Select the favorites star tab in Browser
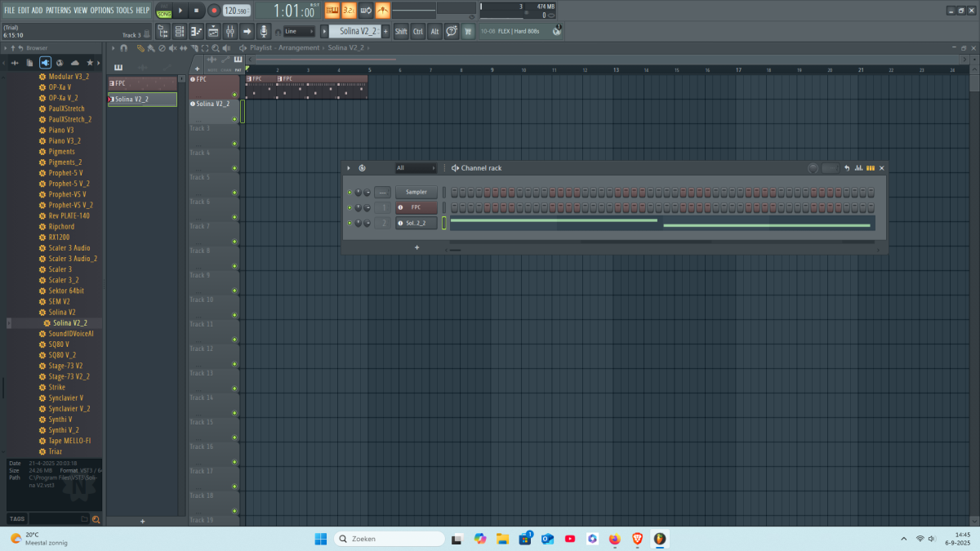The image size is (980, 551). pos(90,63)
